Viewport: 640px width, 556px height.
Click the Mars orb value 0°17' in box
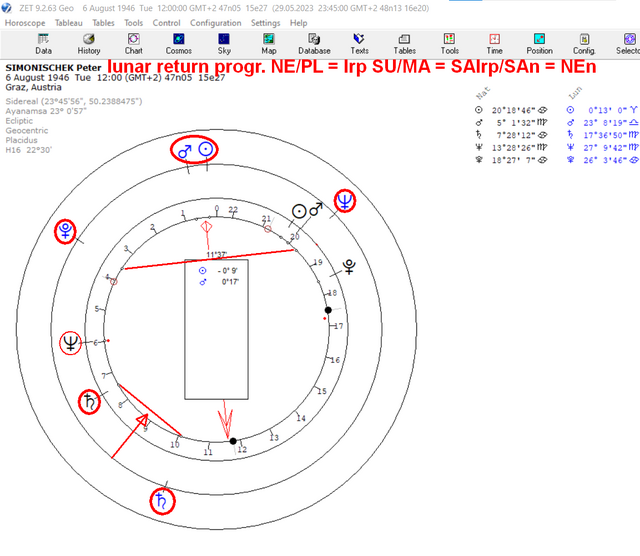point(230,282)
